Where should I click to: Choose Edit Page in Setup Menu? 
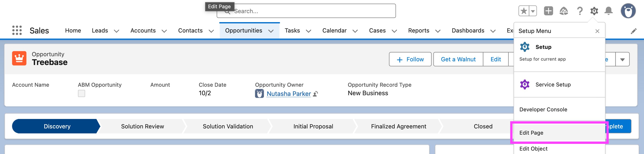point(559,133)
